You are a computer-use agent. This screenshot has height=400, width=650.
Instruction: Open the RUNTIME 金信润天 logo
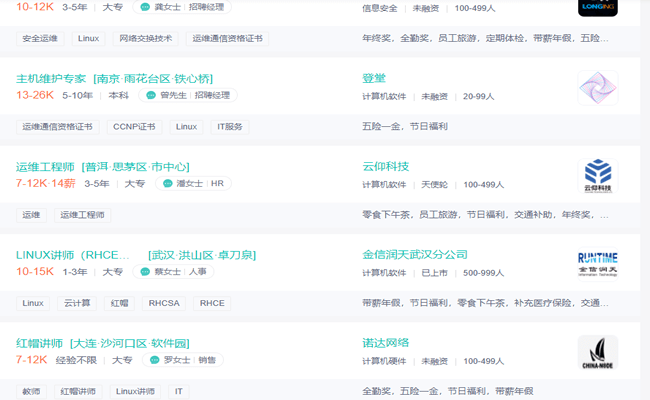[598, 264]
